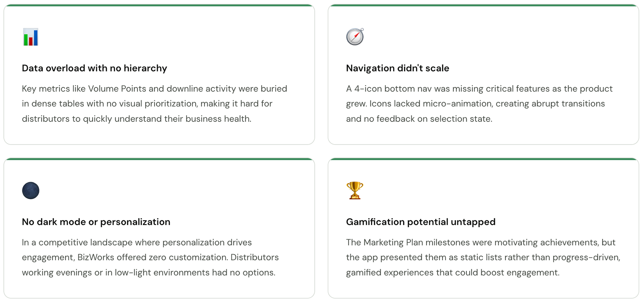Select the "Navigation didn't scale" heading
This screenshot has width=644, height=303.
(397, 68)
